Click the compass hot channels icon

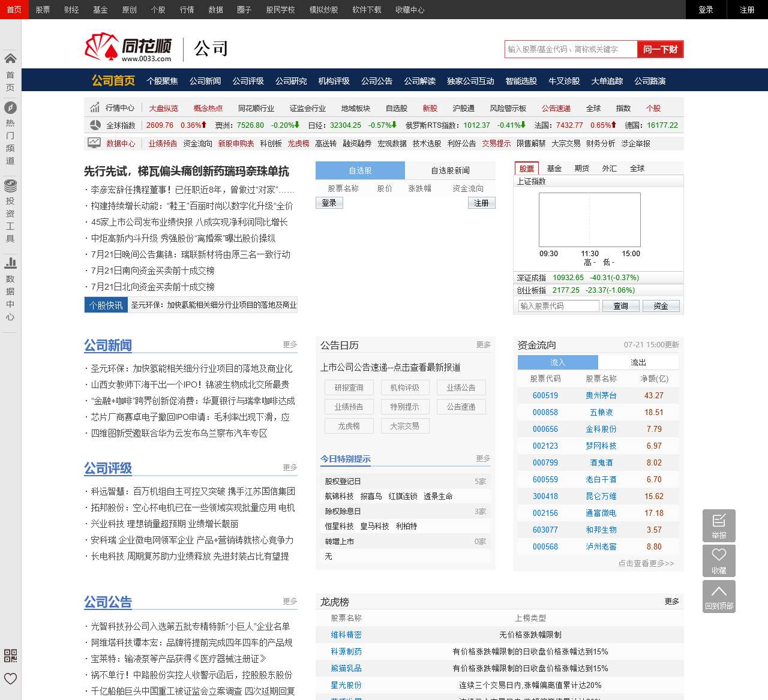coord(10,108)
